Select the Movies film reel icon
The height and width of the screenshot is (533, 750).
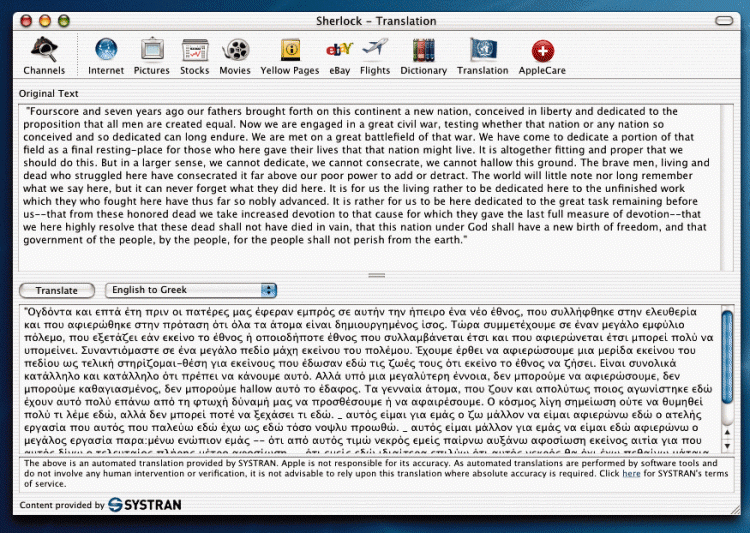(235, 50)
